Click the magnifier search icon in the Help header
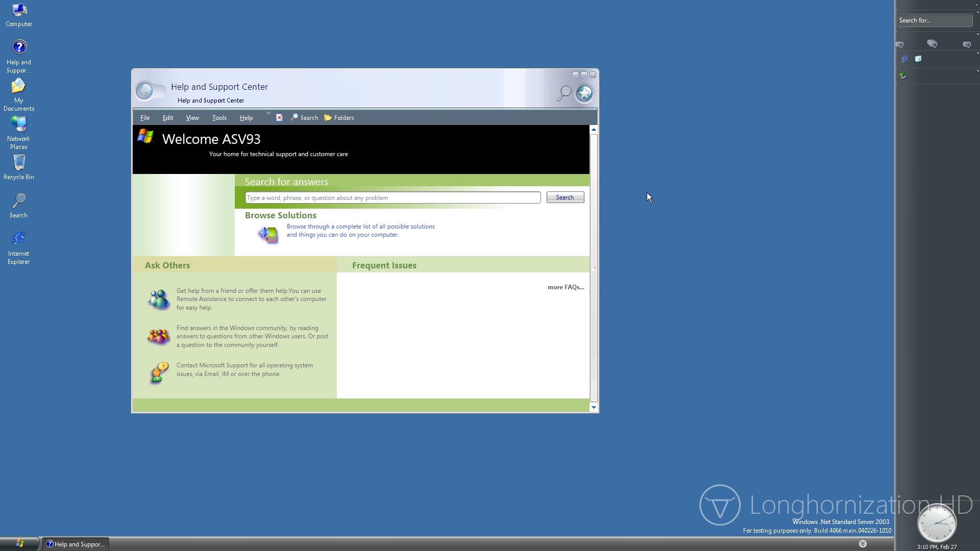 564,93
